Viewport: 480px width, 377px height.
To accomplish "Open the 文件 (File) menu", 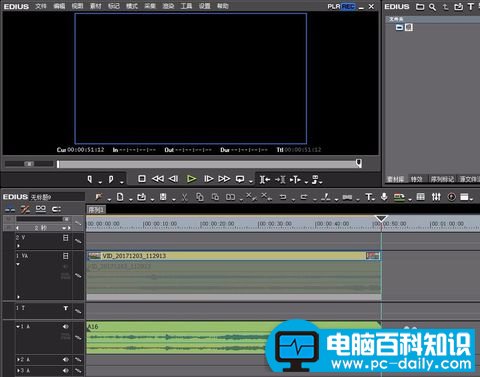I will (41, 6).
